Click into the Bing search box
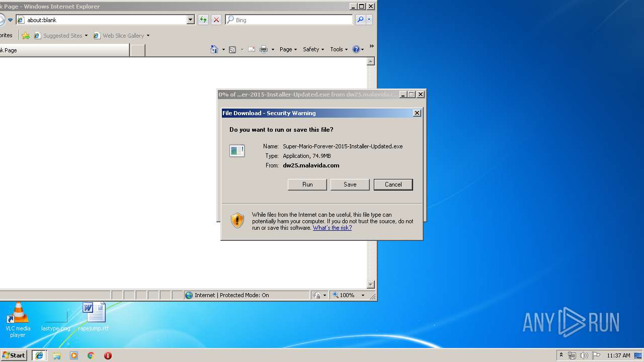Image resolution: width=644 pixels, height=362 pixels. (x=289, y=20)
